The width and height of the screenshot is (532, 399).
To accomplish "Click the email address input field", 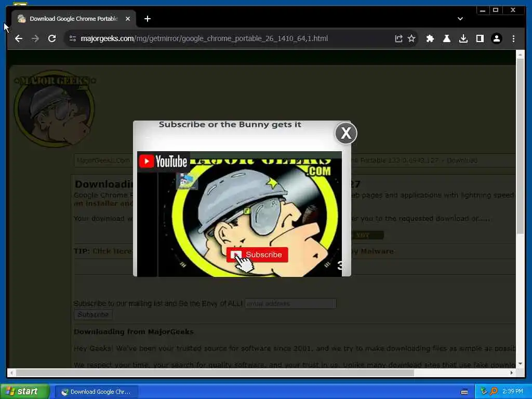I will (290, 303).
